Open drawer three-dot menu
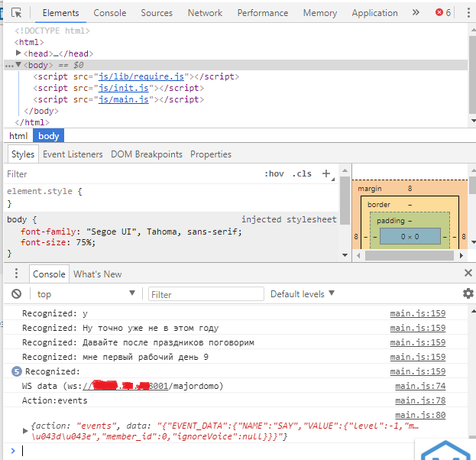Image resolution: width=476 pixels, height=460 pixels. [x=17, y=274]
